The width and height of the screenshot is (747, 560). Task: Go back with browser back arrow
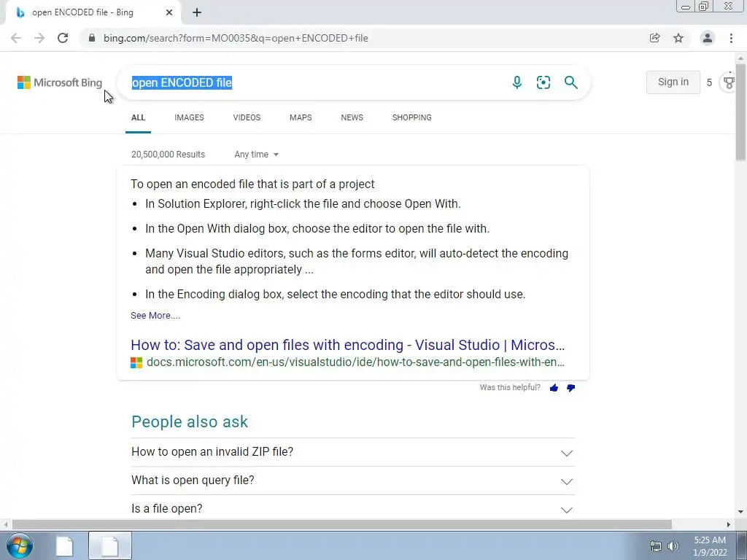(16, 38)
